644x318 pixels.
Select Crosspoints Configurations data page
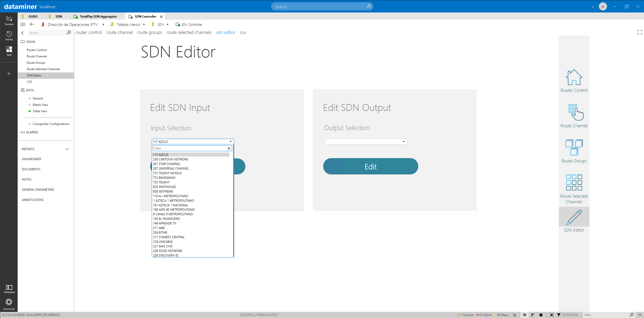[51, 124]
